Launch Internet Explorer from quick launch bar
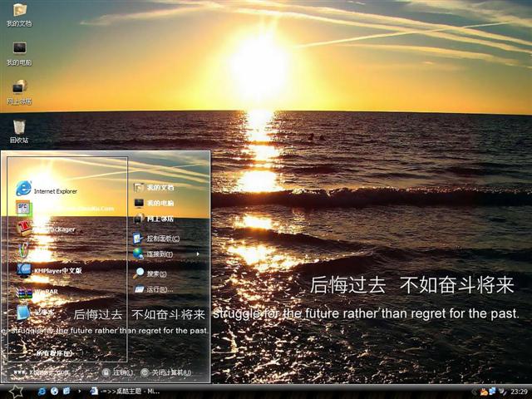The height and width of the screenshot is (399, 532). coord(42,392)
